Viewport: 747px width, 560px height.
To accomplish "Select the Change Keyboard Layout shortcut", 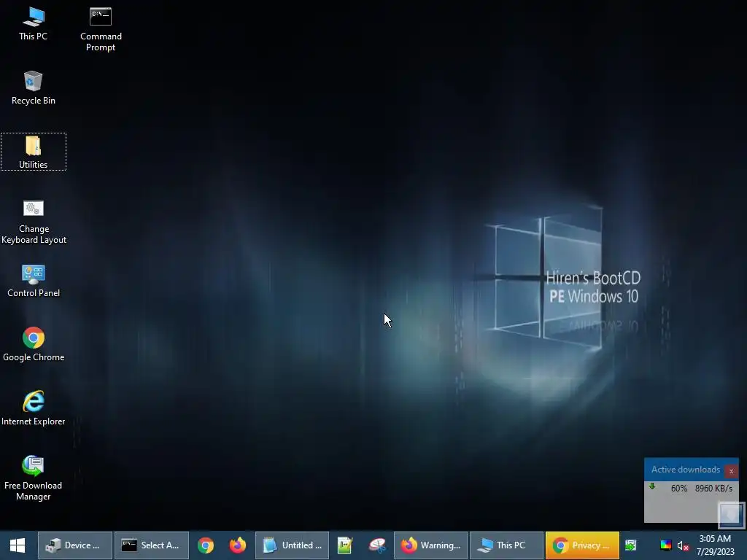I will [34, 222].
